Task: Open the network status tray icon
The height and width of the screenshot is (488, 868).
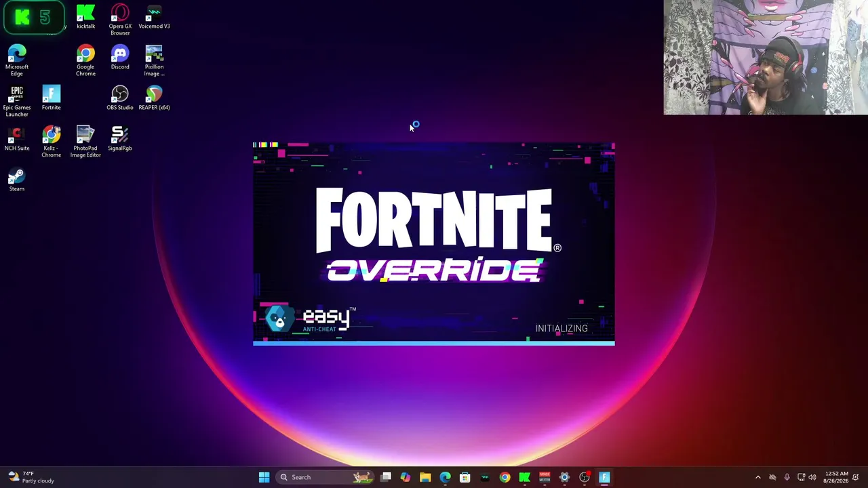Action: 801,477
